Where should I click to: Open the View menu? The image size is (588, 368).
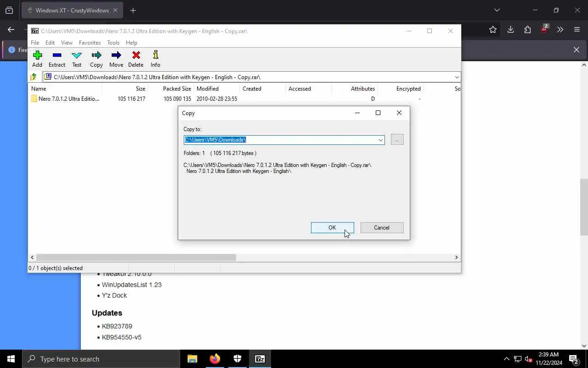coord(67,43)
